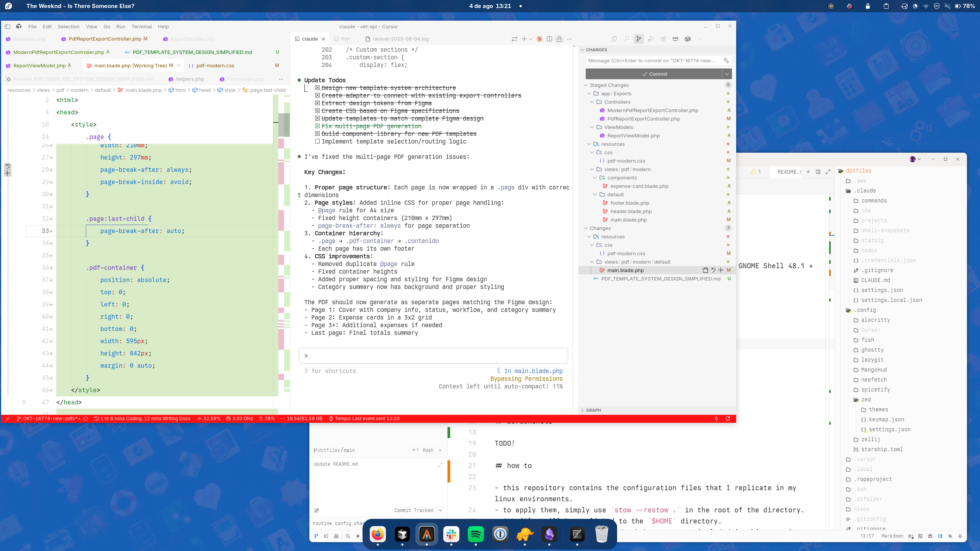Uncheck Fix multi-page PDF generation todo
Image resolution: width=980 pixels, height=551 pixels.
click(x=317, y=126)
